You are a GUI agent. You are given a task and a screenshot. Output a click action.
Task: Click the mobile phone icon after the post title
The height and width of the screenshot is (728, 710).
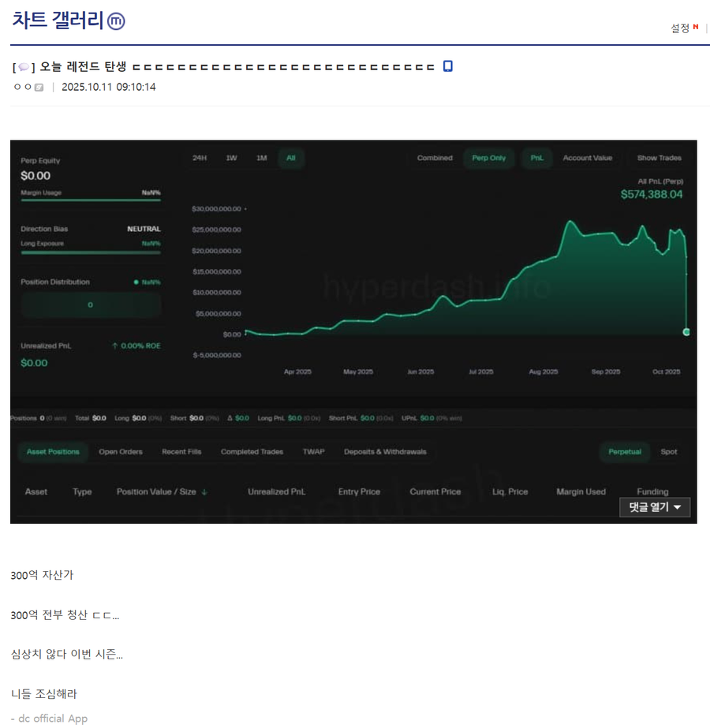click(x=447, y=66)
